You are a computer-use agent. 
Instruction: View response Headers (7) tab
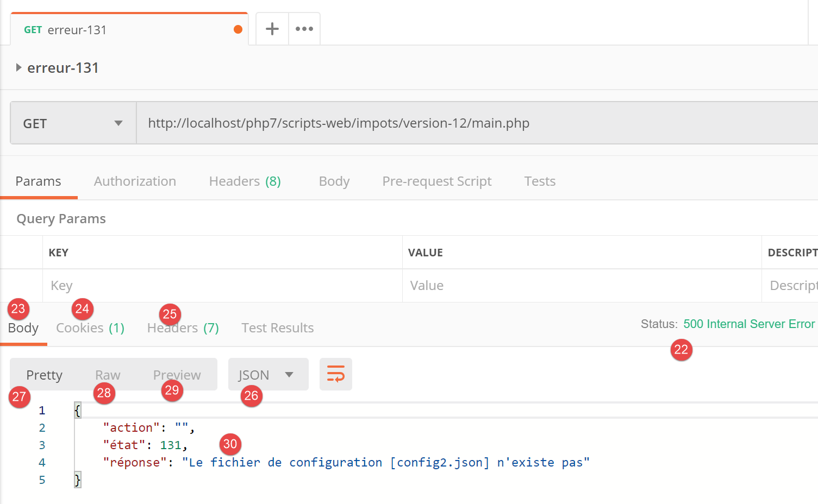(x=183, y=328)
